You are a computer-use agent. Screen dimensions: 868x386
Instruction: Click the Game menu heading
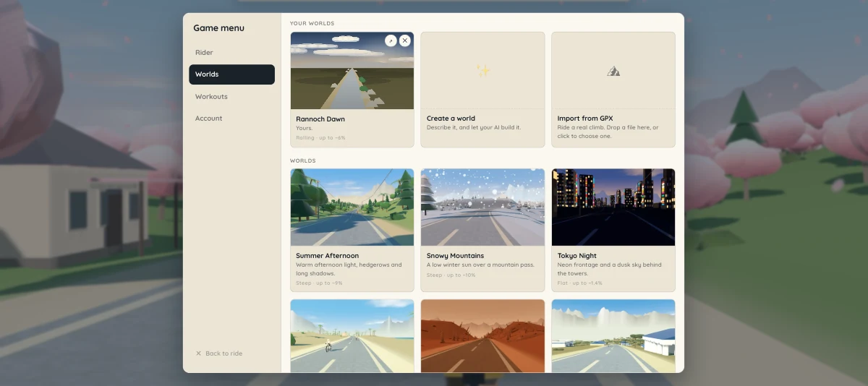click(x=218, y=28)
